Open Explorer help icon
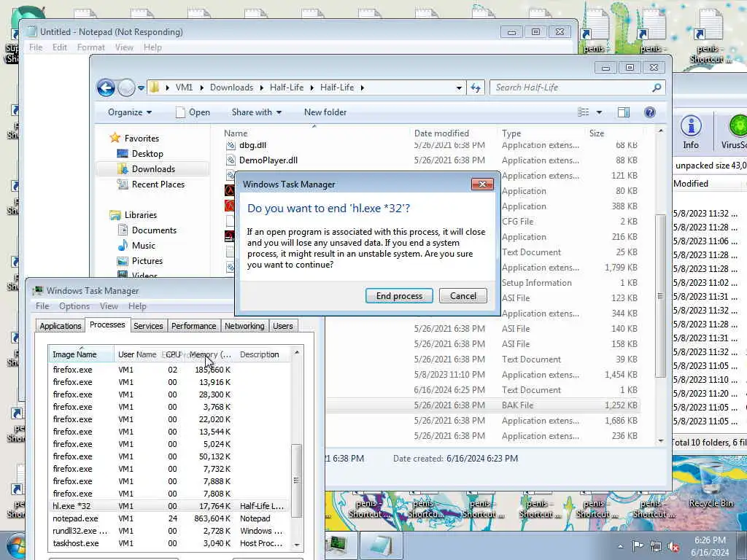This screenshot has height=560, width=747. coord(649,112)
